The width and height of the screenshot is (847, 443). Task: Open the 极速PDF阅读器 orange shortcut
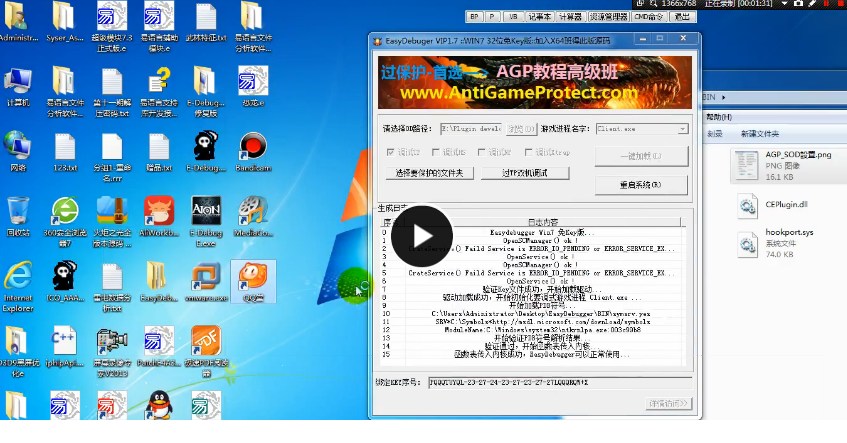coord(206,352)
